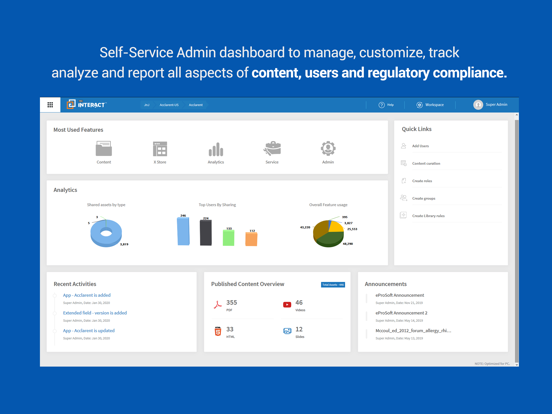Click the Create Library rules icon
Viewport: 552px width, 414px height.
[x=403, y=215]
